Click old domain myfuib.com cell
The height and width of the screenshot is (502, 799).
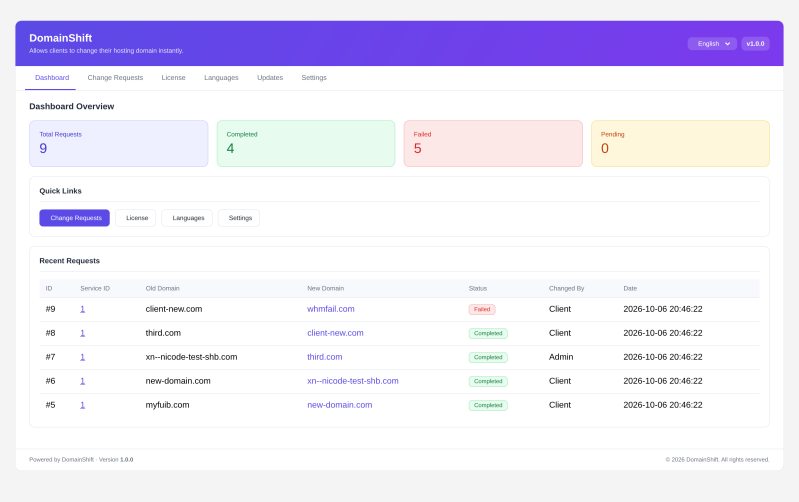point(167,405)
